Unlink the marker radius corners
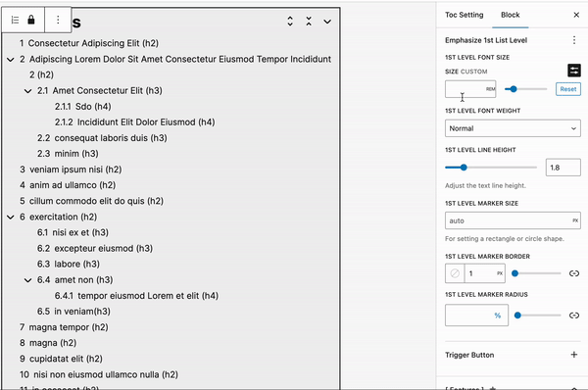Viewport: 588px width, 390px height. (574, 316)
